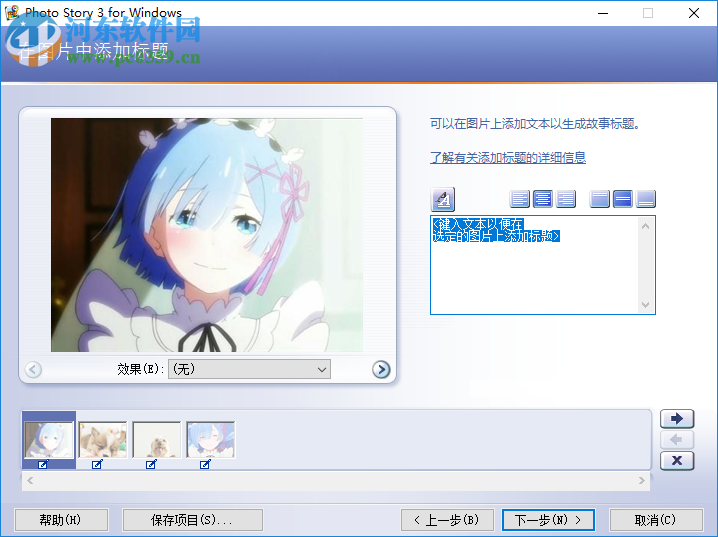The height and width of the screenshot is (537, 718).
Task: Go back with 上一步(B) button
Action: click(x=447, y=520)
